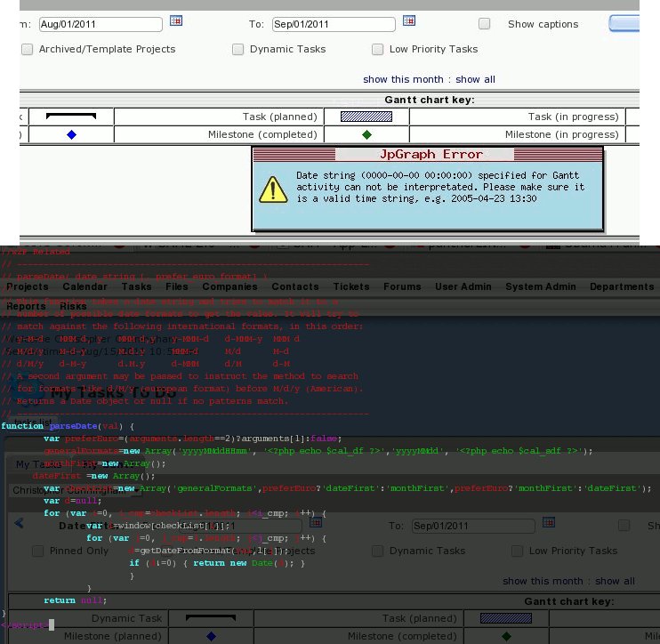This screenshot has height=644, width=660.
Task: Click the return null; code line
Action: pos(75,600)
